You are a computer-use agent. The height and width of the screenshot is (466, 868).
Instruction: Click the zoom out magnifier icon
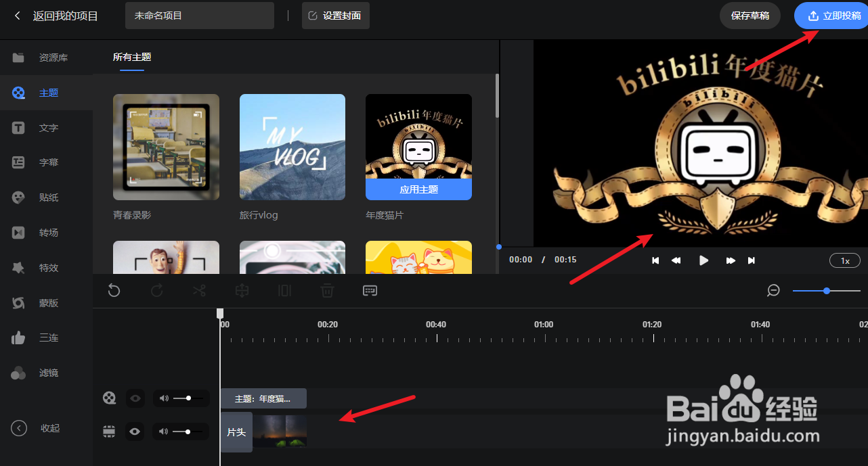[774, 291]
